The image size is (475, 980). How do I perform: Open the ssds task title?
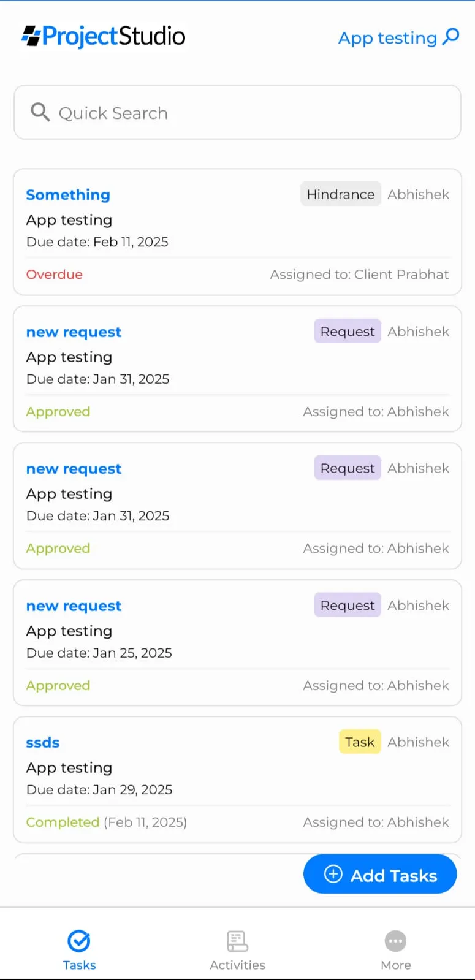[x=43, y=743]
